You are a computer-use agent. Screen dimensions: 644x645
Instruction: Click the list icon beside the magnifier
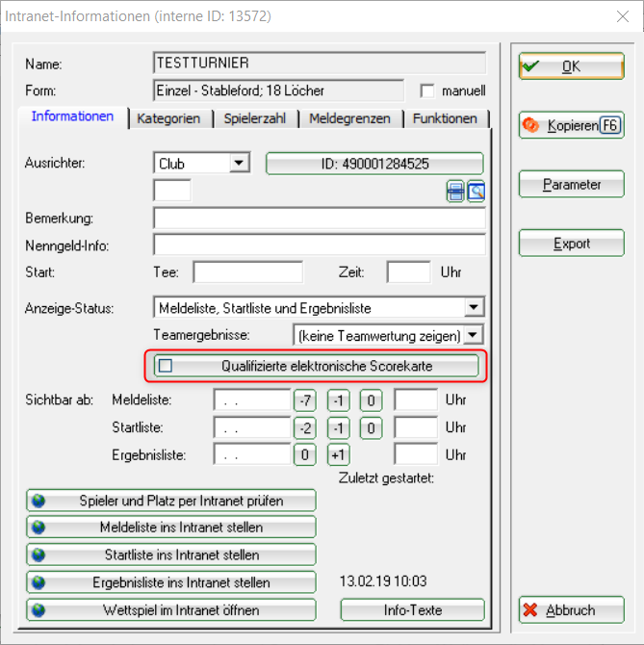click(x=455, y=192)
